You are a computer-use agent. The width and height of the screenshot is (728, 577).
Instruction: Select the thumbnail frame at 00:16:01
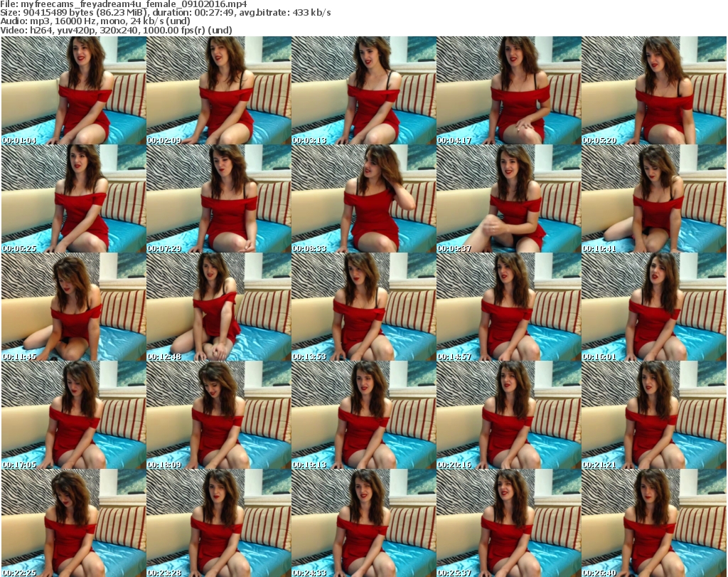pyautogui.click(x=654, y=307)
